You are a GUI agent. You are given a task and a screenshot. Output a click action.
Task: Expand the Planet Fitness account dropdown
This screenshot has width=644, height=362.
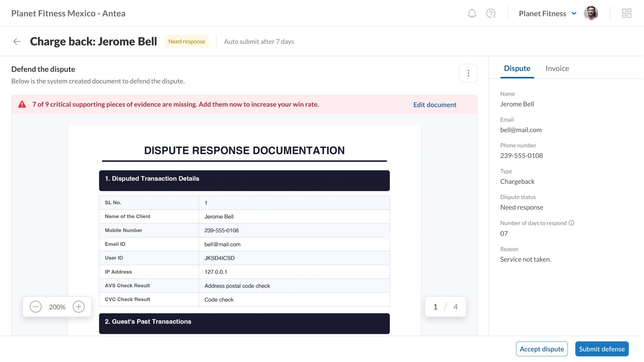click(x=574, y=13)
